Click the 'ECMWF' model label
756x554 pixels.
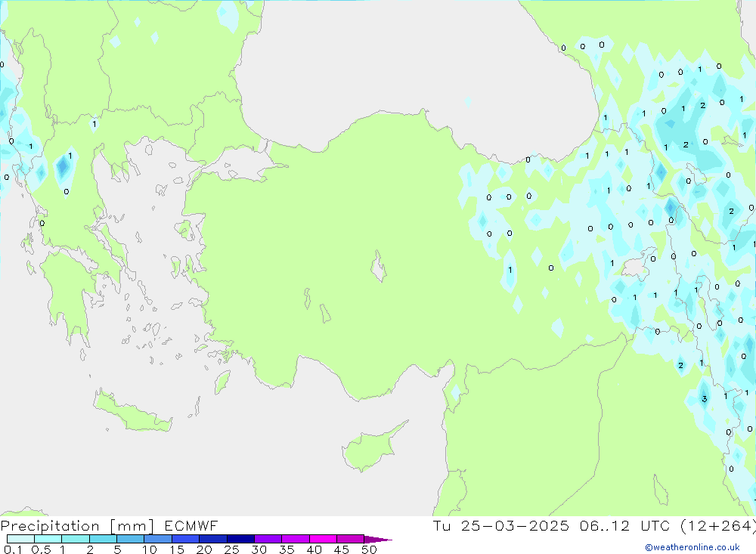(191, 526)
